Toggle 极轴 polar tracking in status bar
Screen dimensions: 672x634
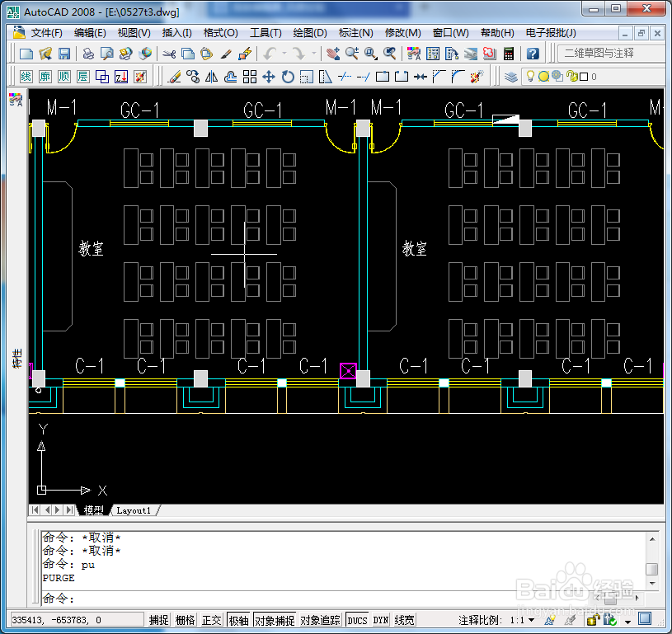[239, 620]
